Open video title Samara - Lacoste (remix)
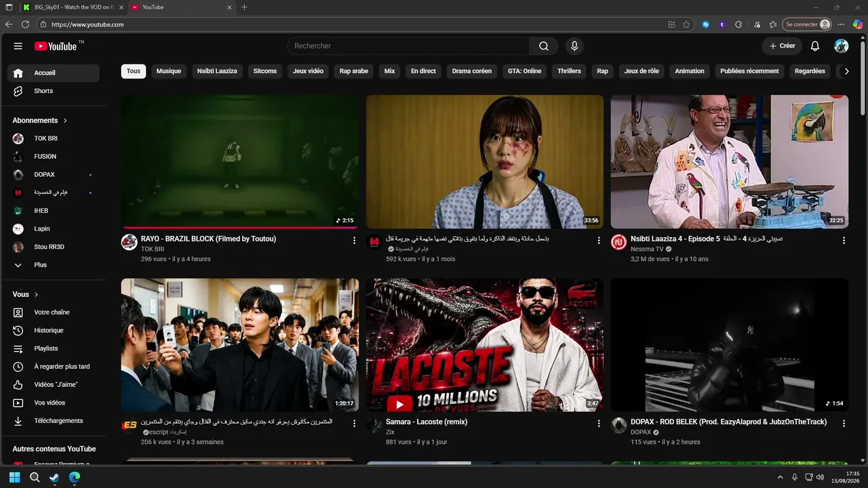The image size is (868, 488). click(x=427, y=422)
